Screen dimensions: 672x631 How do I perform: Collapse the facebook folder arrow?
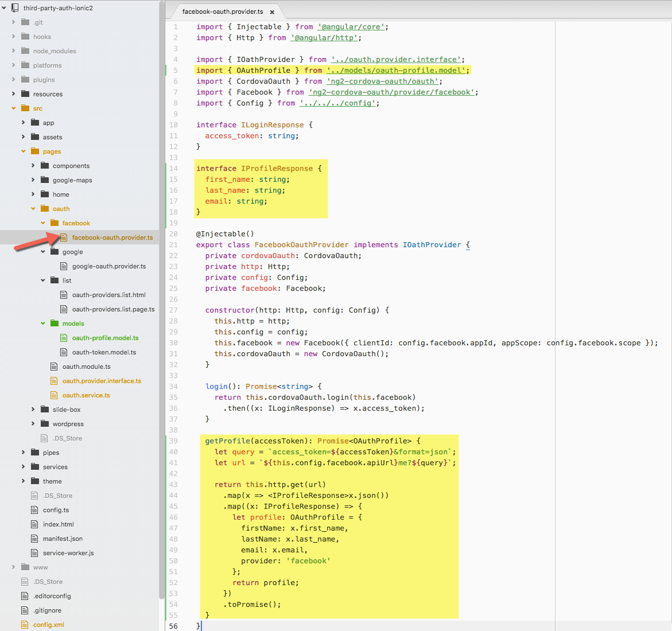43,223
